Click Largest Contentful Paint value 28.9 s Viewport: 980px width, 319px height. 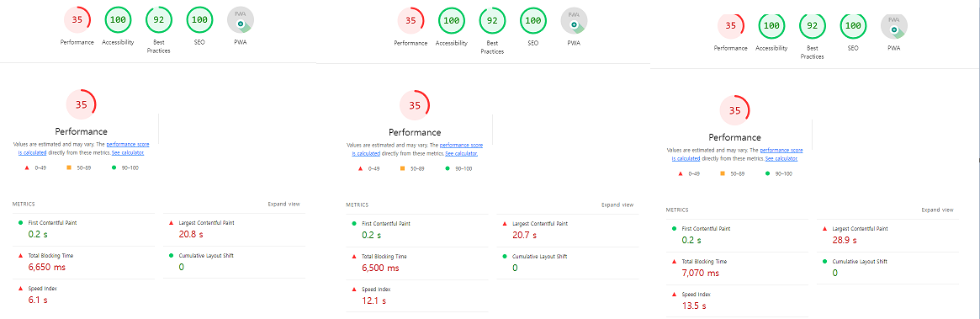point(845,241)
